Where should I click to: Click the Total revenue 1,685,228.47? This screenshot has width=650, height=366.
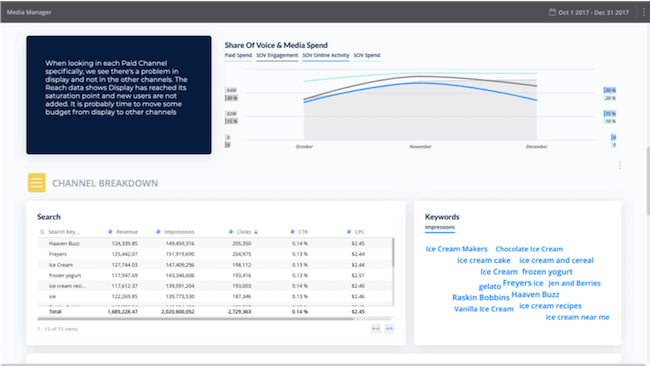pos(122,312)
